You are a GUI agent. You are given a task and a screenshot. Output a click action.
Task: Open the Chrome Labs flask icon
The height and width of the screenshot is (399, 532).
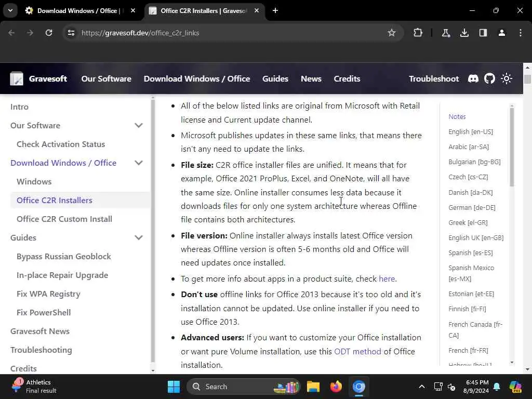tap(445, 33)
